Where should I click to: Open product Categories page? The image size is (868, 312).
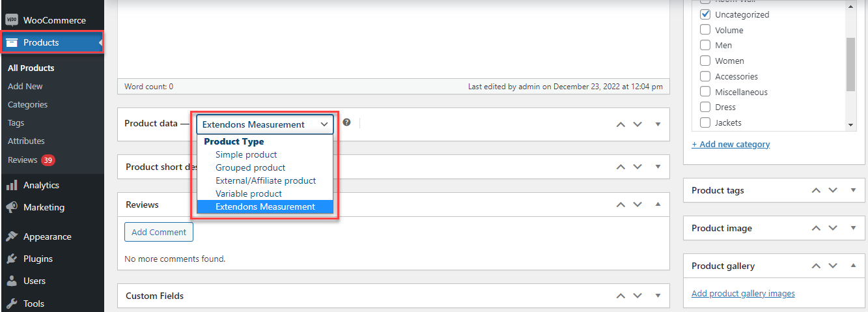tap(28, 104)
